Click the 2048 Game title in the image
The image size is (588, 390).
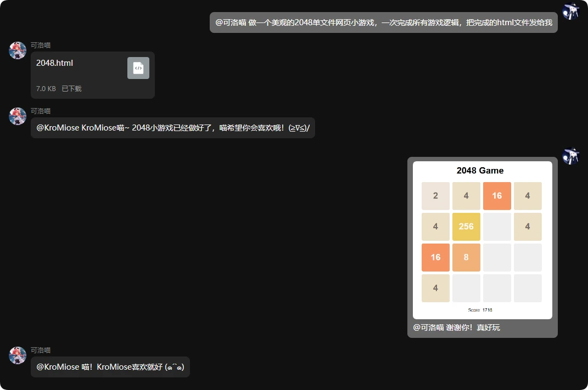click(x=480, y=171)
